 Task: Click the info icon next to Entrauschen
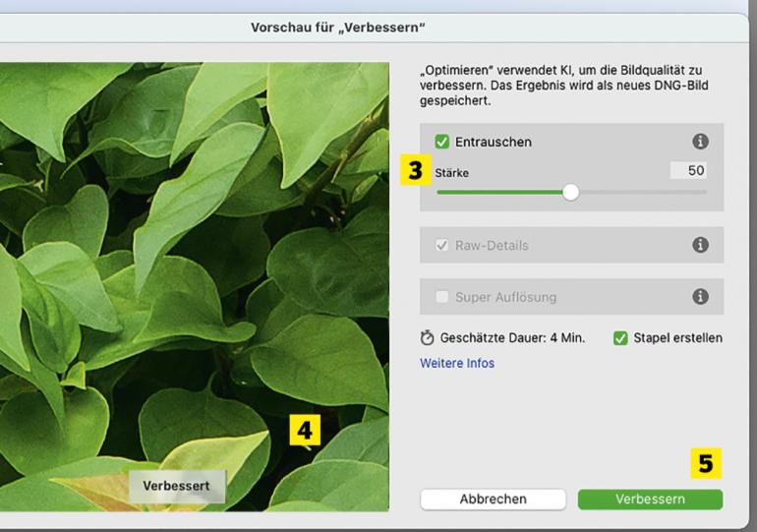[701, 142]
